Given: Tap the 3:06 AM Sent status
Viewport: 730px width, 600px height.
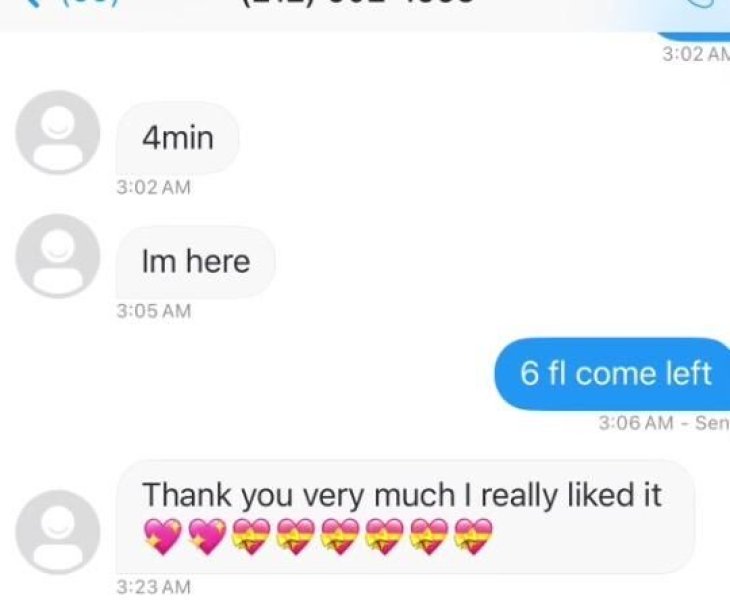Looking at the screenshot, I should [663, 423].
